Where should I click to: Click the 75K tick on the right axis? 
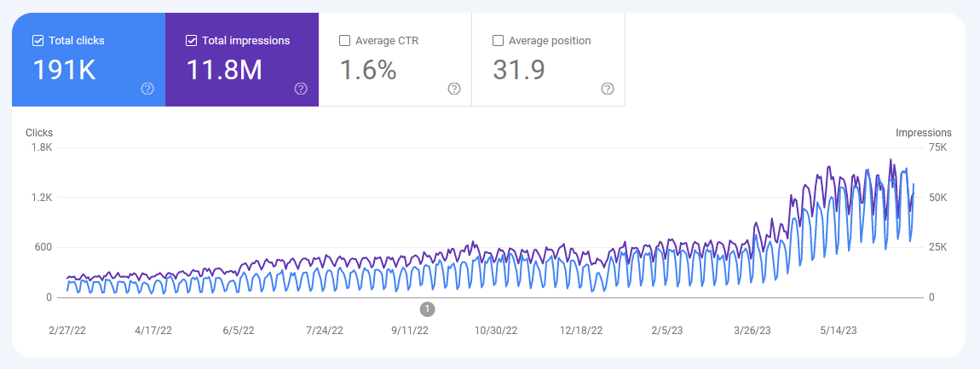click(x=937, y=148)
